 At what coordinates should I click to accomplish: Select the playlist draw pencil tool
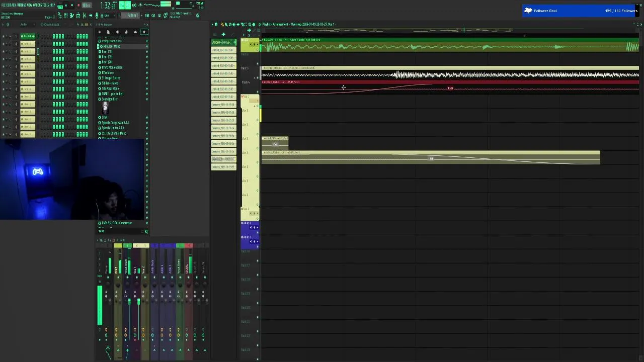click(x=222, y=24)
